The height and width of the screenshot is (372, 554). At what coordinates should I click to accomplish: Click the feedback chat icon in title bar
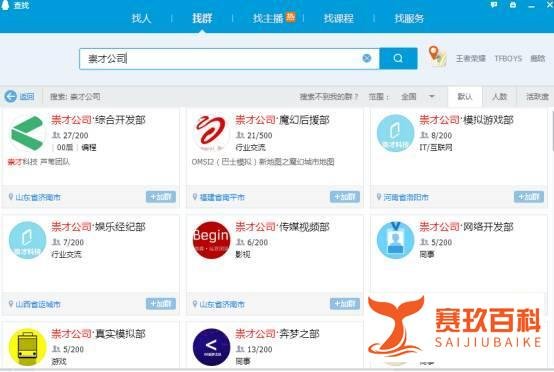(494, 5)
